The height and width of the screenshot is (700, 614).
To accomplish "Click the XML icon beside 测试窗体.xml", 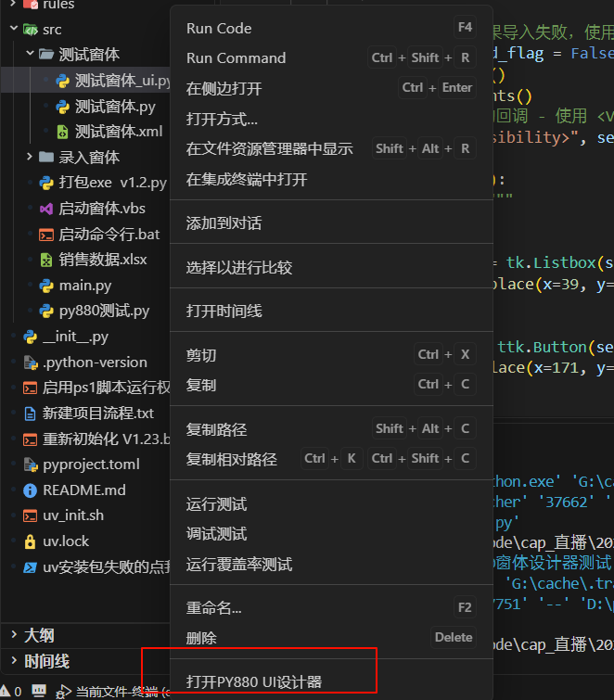I will pyautogui.click(x=62, y=132).
